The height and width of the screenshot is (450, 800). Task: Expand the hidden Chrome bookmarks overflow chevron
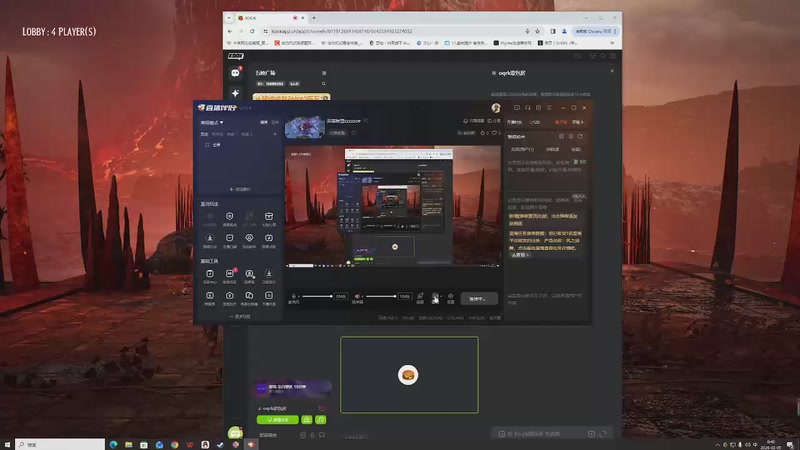612,43
